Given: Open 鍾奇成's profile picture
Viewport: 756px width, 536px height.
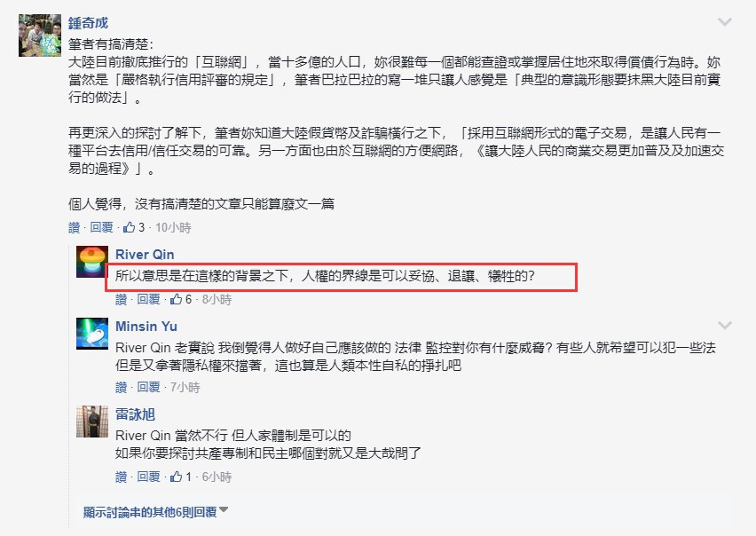Looking at the screenshot, I should tap(40, 35).
